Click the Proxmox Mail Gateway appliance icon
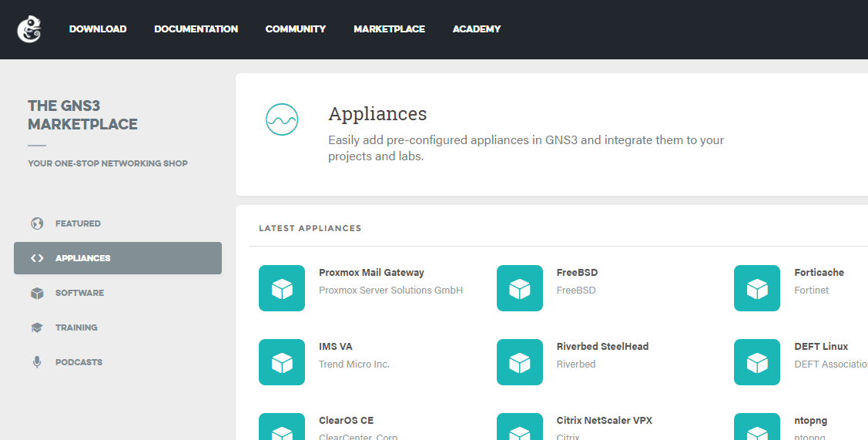This screenshot has width=868, height=440. tap(282, 288)
